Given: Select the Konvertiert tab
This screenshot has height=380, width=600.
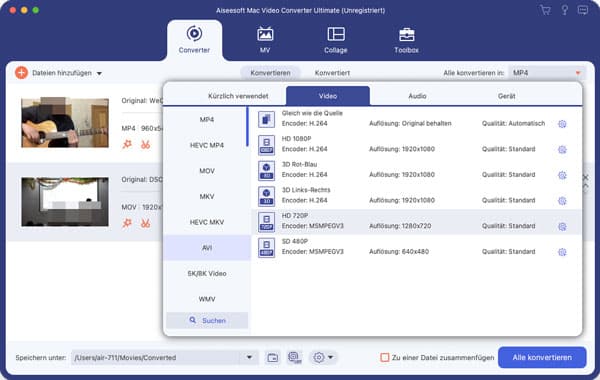Looking at the screenshot, I should [x=332, y=73].
